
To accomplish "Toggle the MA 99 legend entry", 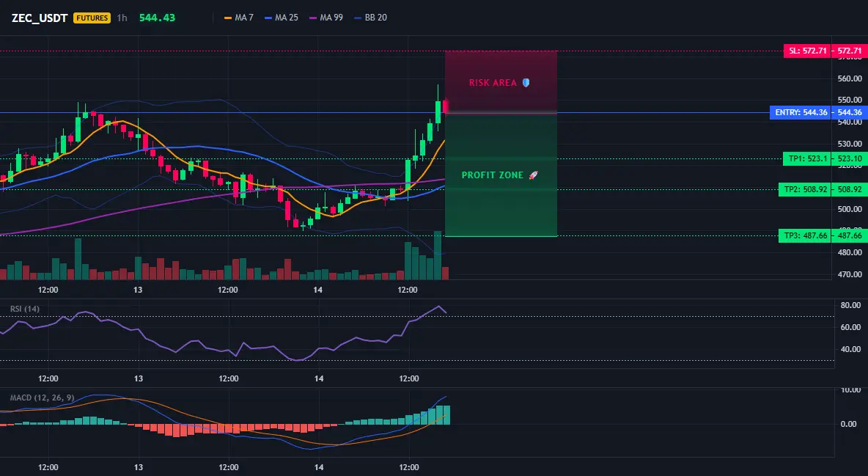I will 326,18.
